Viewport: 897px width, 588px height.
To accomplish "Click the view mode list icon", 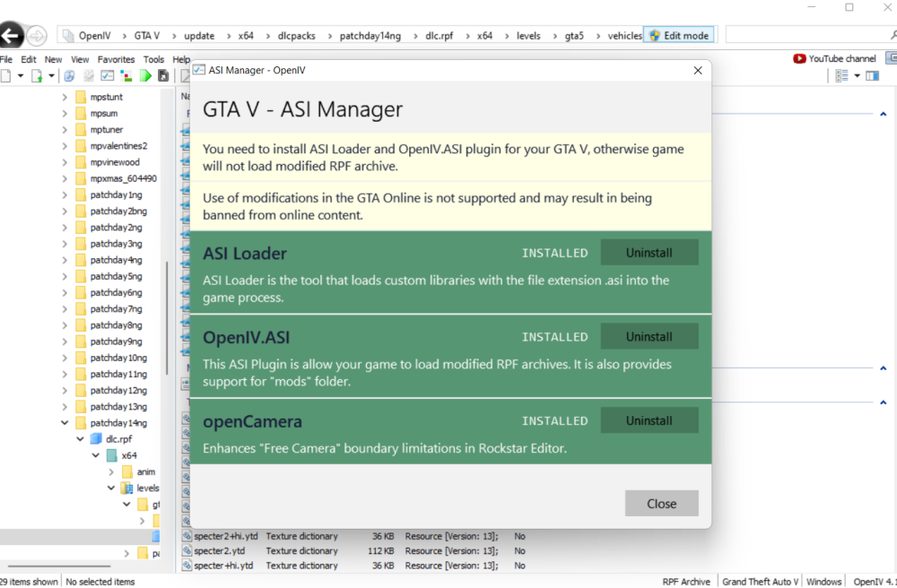I will pyautogui.click(x=841, y=75).
